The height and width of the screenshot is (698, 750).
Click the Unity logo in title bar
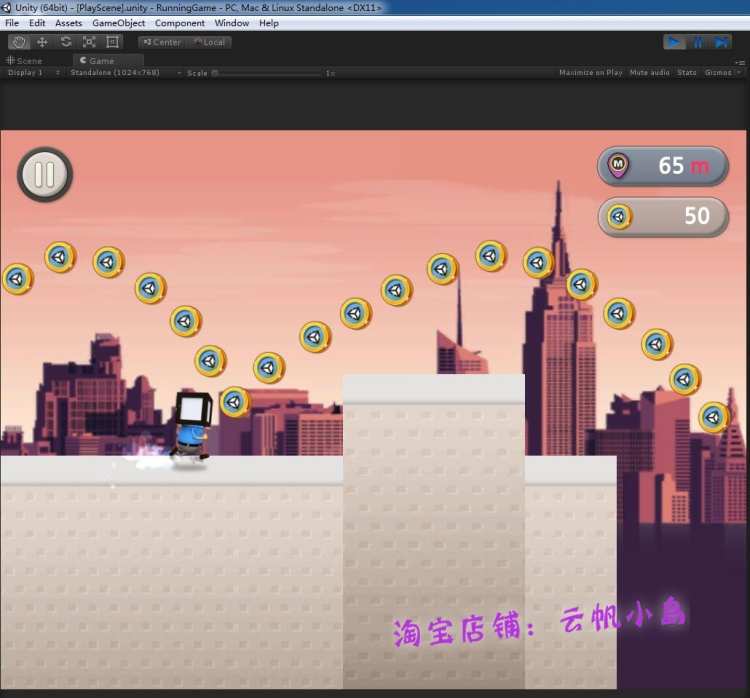6,8
